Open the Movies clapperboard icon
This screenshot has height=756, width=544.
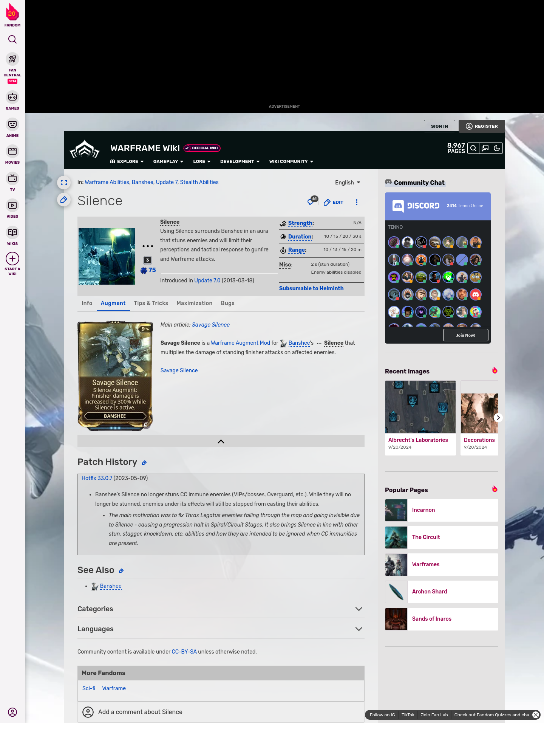pyautogui.click(x=12, y=151)
